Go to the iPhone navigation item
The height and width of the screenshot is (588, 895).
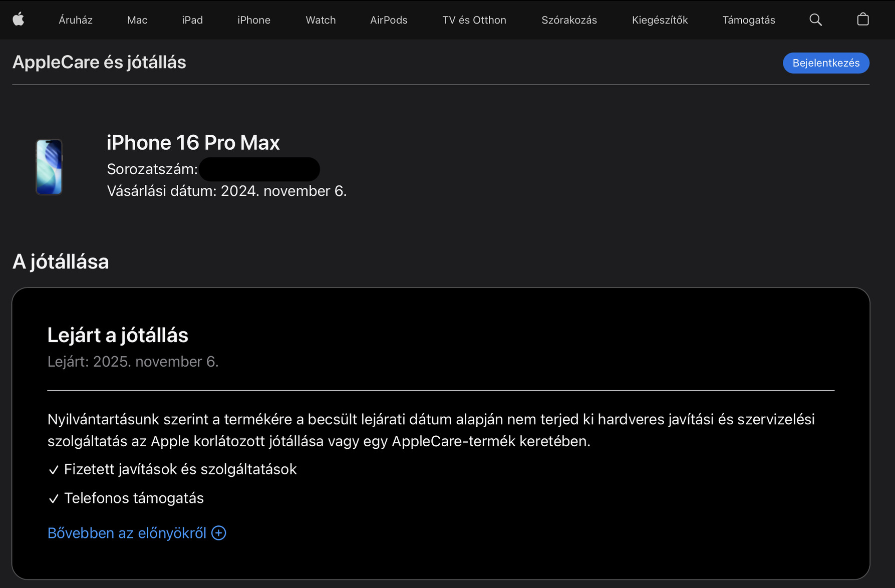click(x=254, y=20)
